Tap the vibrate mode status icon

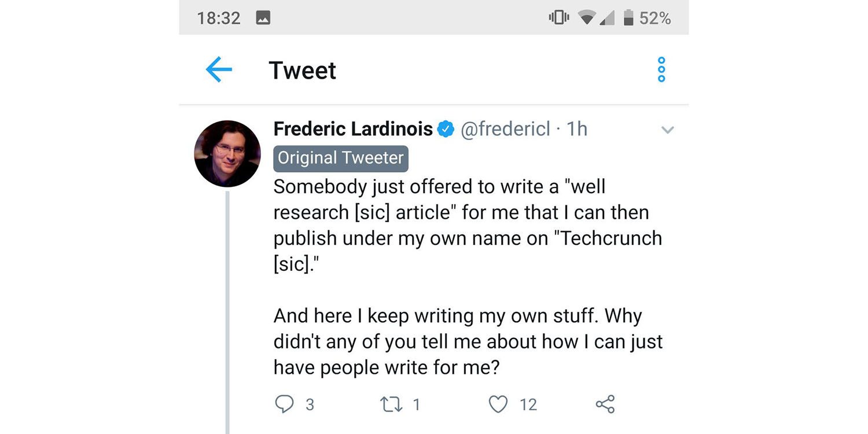coord(558,19)
